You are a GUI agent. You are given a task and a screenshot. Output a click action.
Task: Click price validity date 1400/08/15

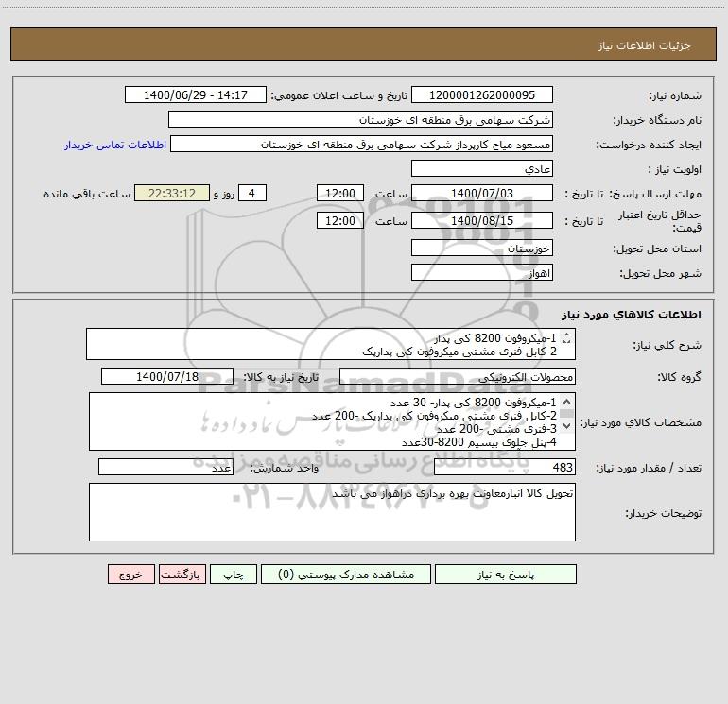(x=482, y=220)
